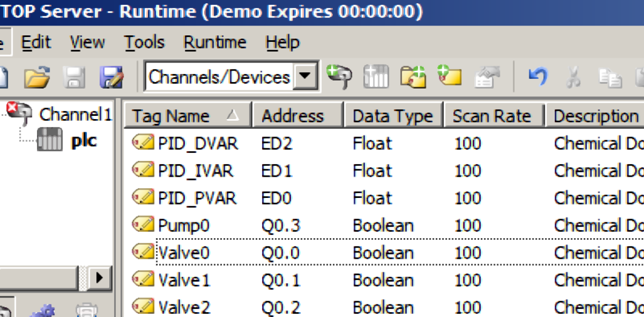
Task: Click the Tag Name sort arrow triangle
Action: coord(233,116)
